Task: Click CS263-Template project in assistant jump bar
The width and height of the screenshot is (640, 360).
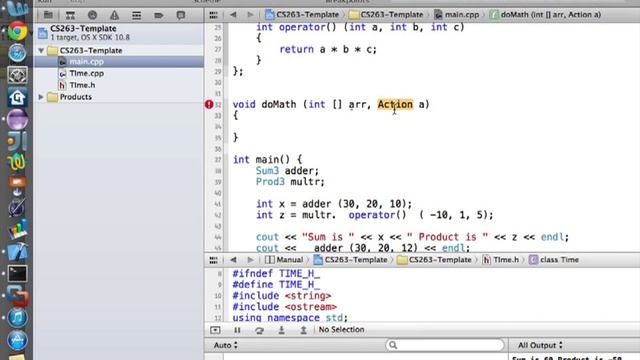Action: point(350,260)
